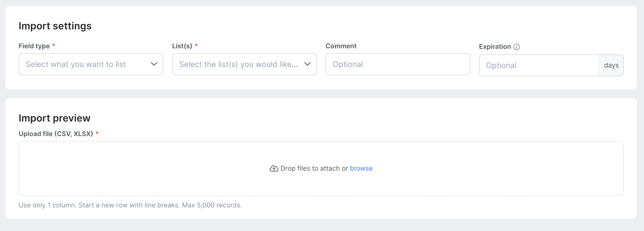Click the Max 5,000 records hint text

tap(212, 205)
